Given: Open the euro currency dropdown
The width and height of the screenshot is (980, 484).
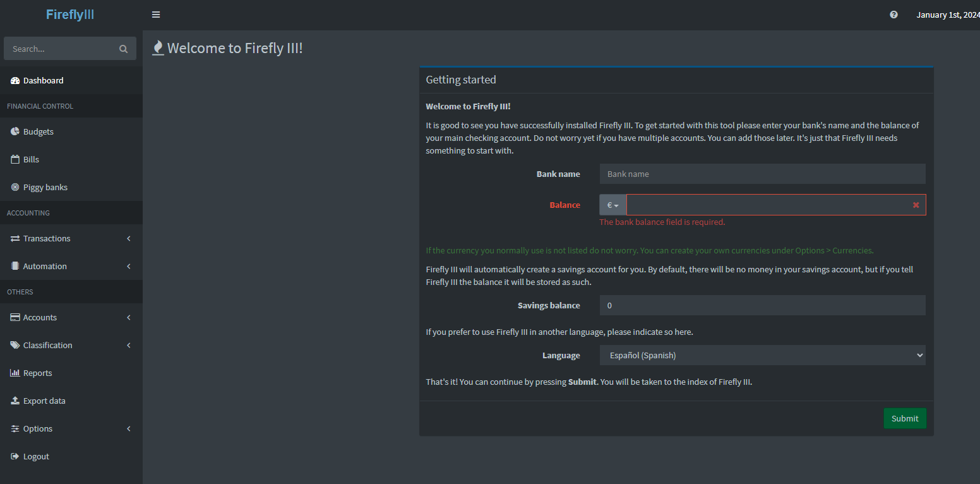Looking at the screenshot, I should (612, 205).
